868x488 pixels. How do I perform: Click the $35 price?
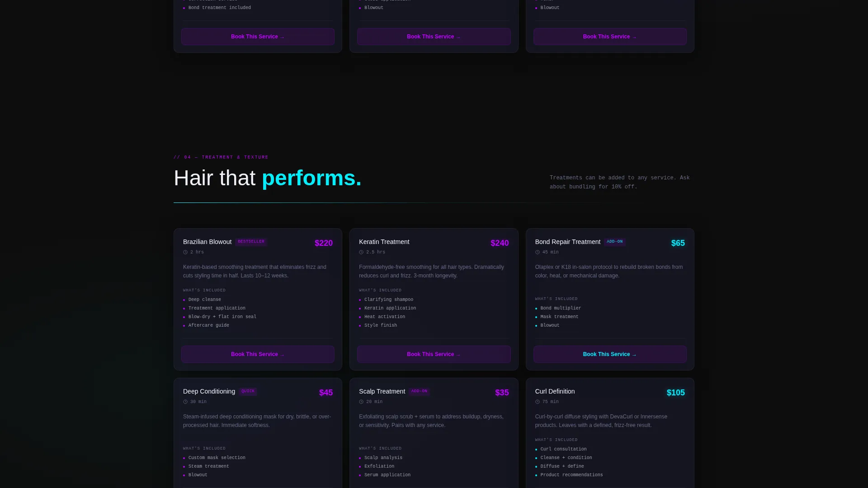(x=502, y=393)
